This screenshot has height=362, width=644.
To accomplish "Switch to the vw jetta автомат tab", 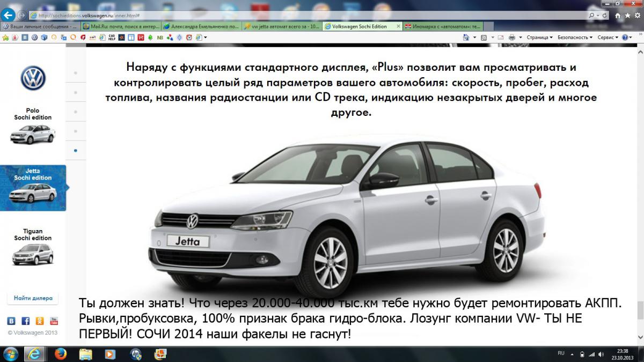I will coord(283,26).
